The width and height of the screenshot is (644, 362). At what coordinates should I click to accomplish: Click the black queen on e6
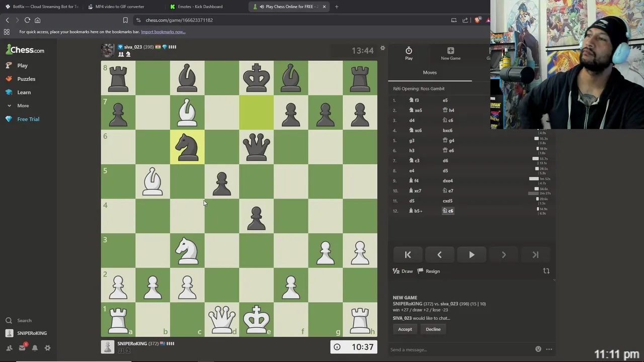[256, 147]
